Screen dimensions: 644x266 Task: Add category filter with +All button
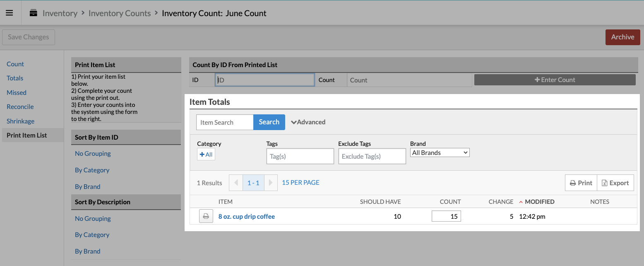tap(206, 155)
